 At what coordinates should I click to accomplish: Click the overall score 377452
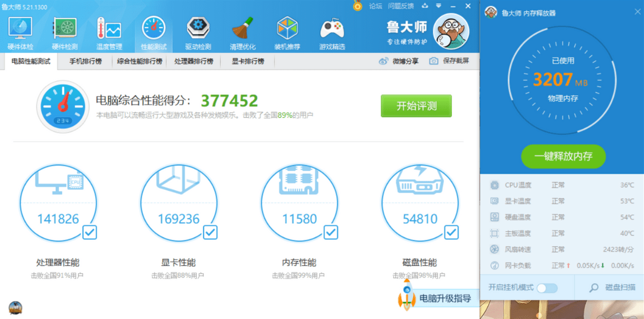coord(230,100)
